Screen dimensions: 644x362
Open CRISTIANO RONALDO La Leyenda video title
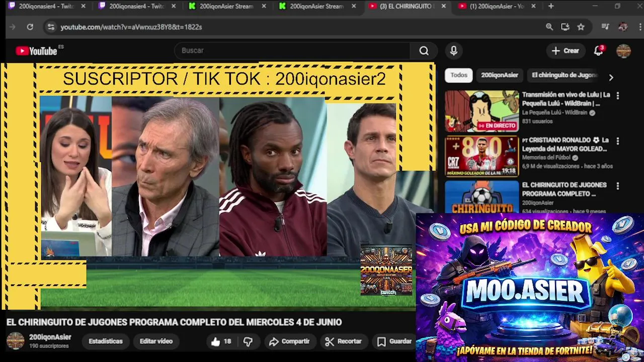[565, 144]
